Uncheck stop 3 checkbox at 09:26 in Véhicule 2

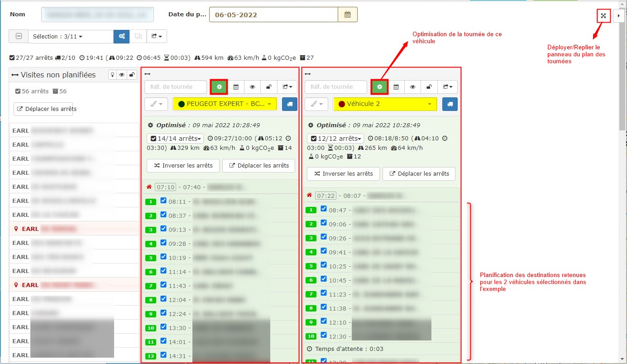(324, 237)
